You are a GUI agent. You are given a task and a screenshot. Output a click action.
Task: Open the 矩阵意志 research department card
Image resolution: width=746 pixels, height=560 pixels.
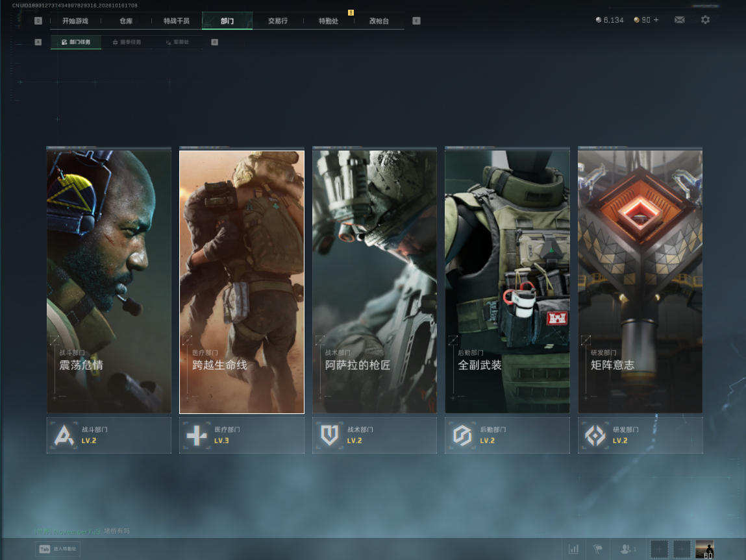[640, 280]
